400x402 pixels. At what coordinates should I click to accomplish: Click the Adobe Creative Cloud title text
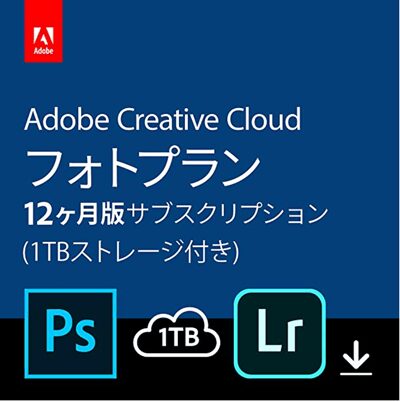[163, 119]
